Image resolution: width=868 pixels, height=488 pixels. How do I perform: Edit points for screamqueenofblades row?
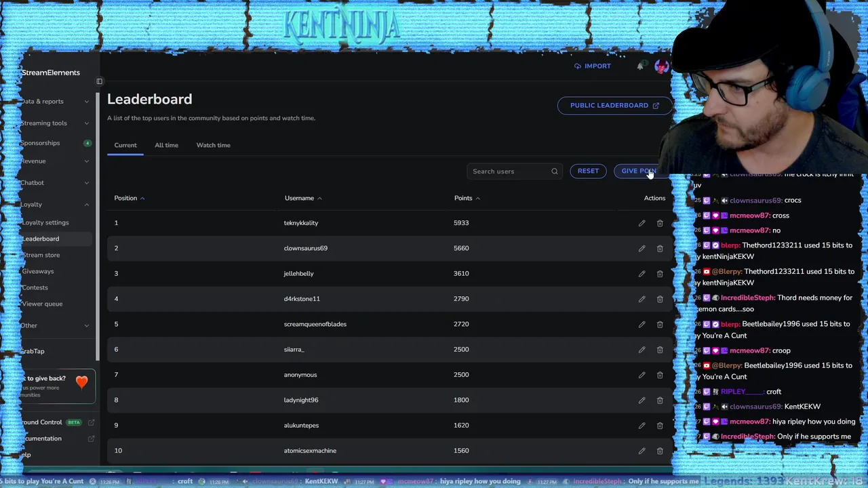click(x=642, y=324)
